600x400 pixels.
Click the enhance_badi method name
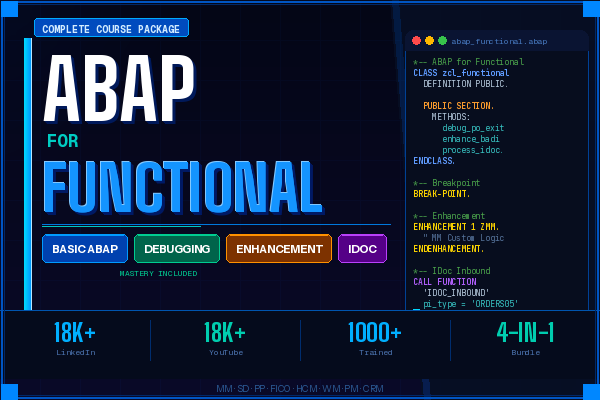coord(471,139)
